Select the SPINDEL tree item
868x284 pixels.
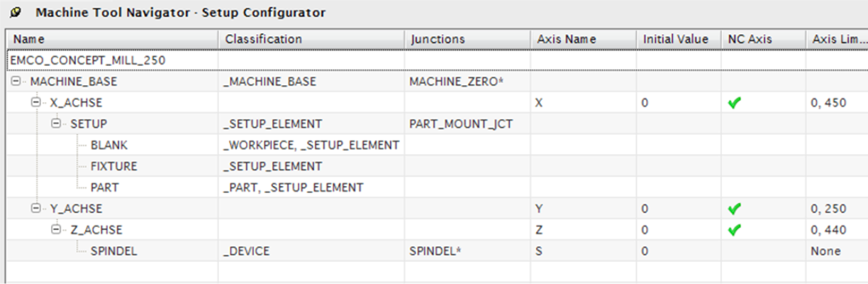click(x=113, y=251)
